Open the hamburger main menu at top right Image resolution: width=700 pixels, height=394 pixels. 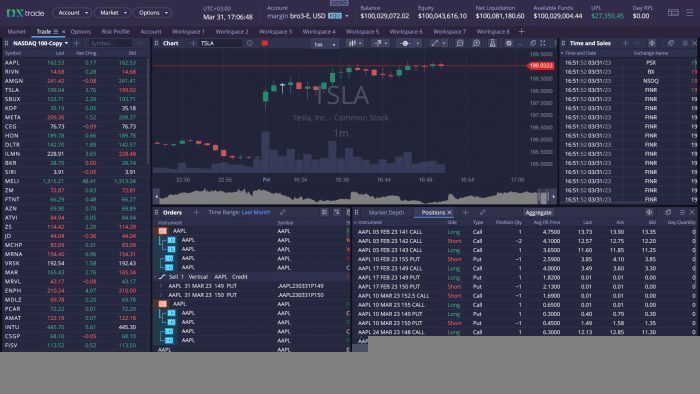click(x=690, y=12)
